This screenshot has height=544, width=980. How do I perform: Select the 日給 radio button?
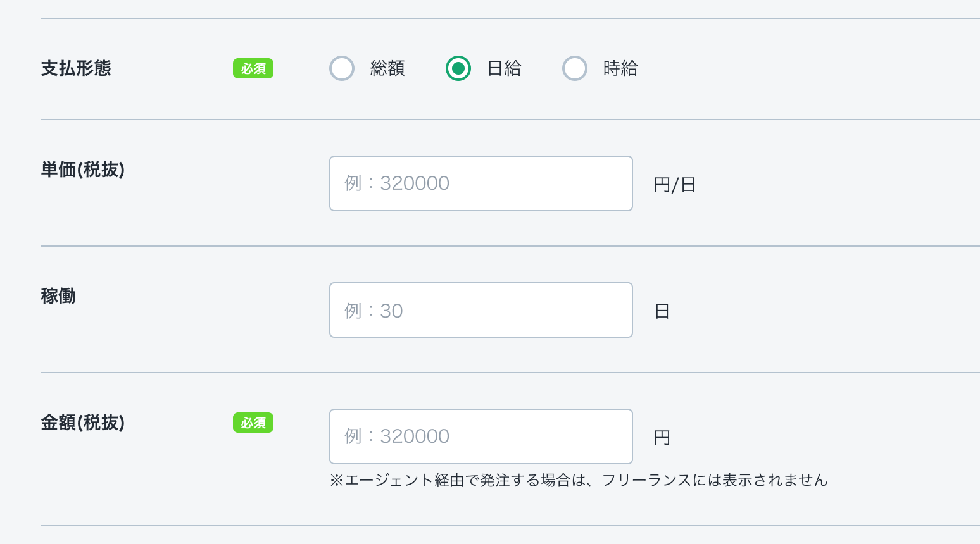point(458,68)
